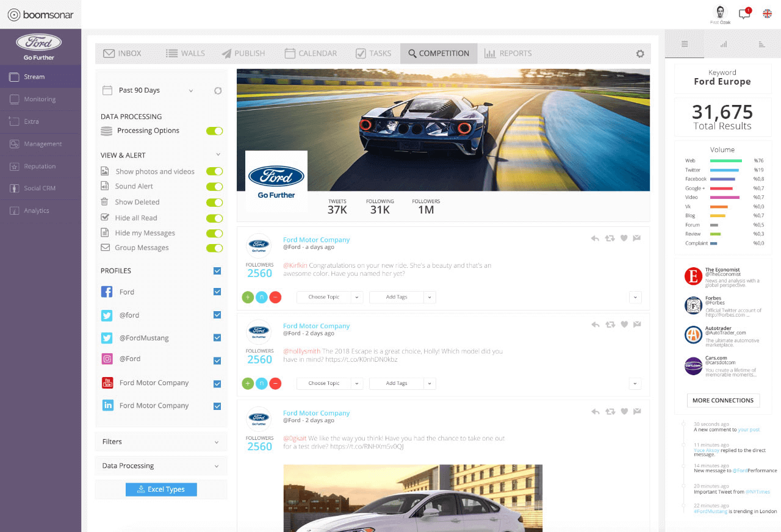Select the blue neutral circle on @hollysmith post
This screenshot has width=781, height=532.
[x=261, y=384]
